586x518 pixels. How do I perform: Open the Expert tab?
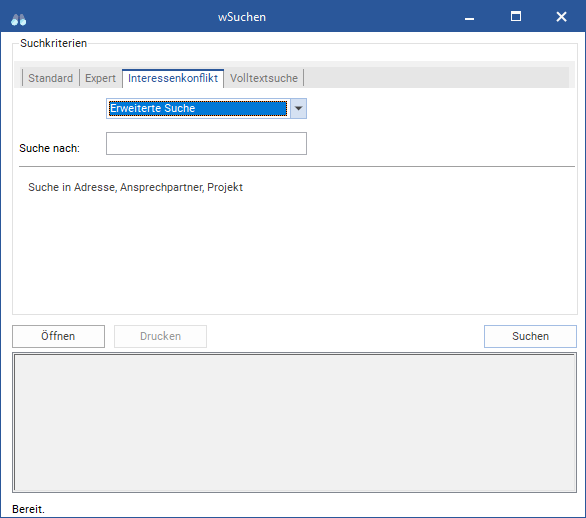[x=100, y=78]
